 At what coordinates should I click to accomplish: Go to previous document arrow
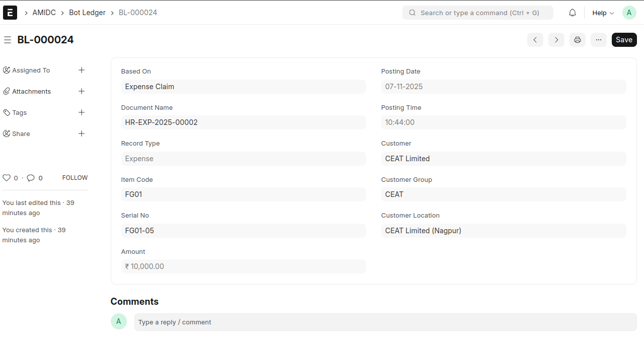click(x=535, y=40)
